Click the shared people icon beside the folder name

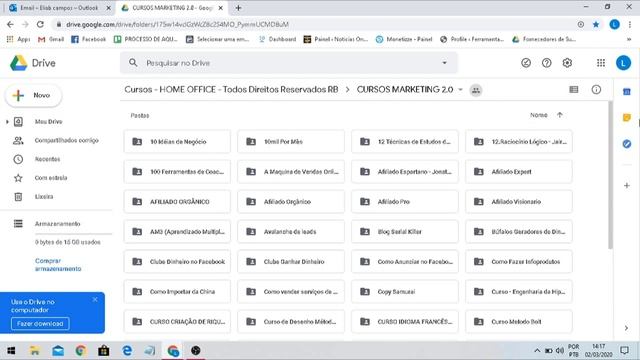coord(476,90)
